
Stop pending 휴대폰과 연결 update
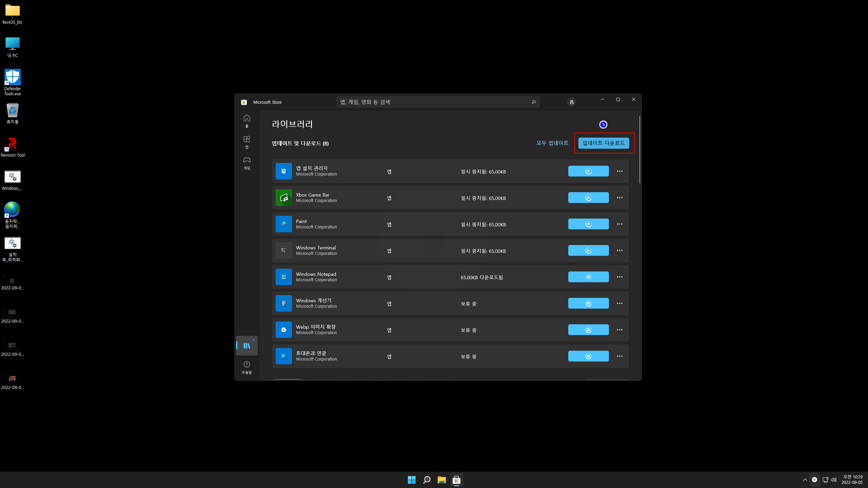pyautogui.click(x=588, y=356)
